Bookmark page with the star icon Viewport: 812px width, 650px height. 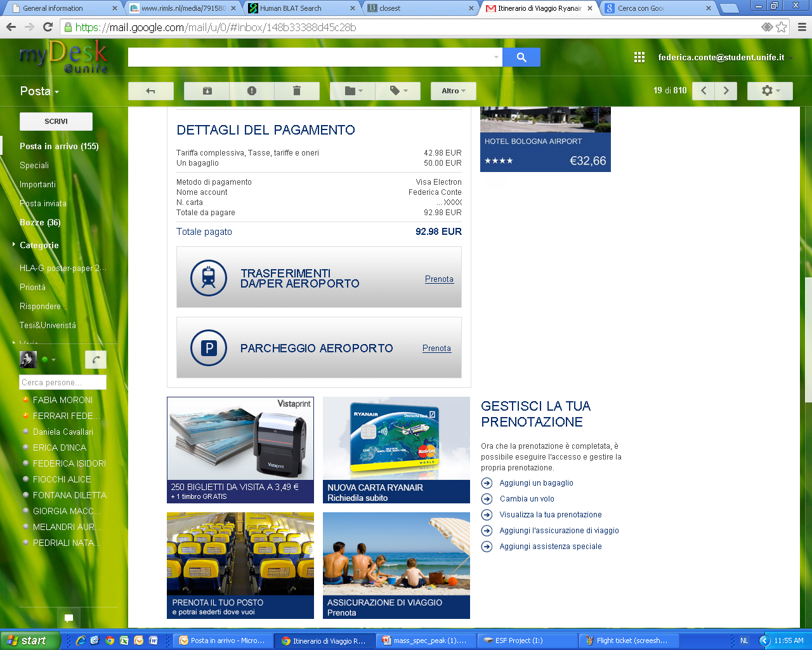782,27
